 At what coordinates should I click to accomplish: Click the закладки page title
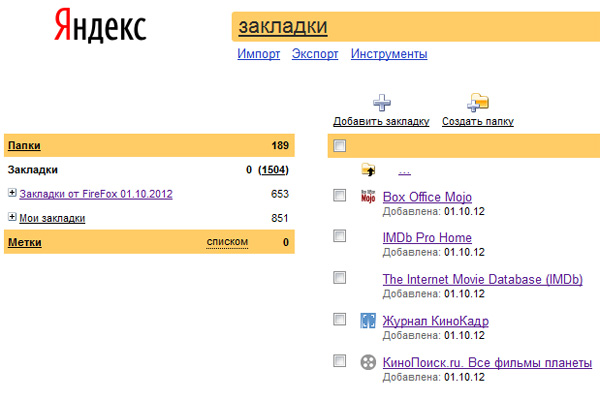283,26
